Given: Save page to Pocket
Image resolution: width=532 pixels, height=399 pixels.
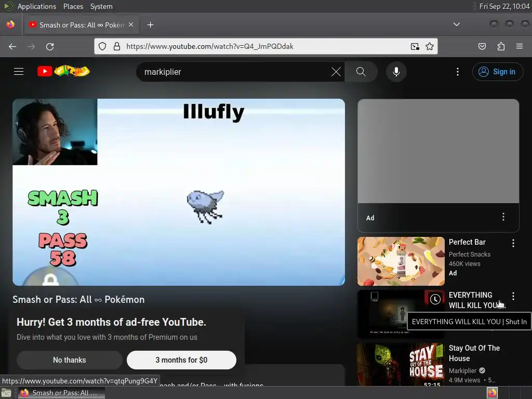Looking at the screenshot, I should tap(482, 46).
